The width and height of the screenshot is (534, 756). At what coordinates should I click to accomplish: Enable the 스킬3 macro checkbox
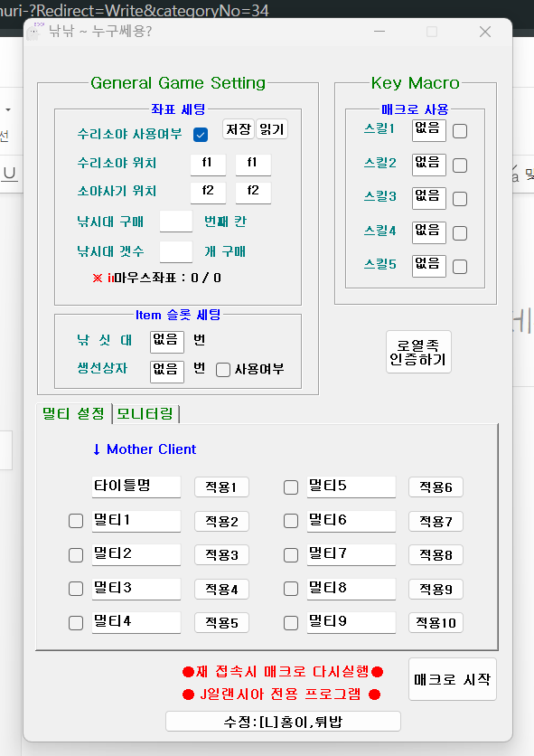[460, 199]
